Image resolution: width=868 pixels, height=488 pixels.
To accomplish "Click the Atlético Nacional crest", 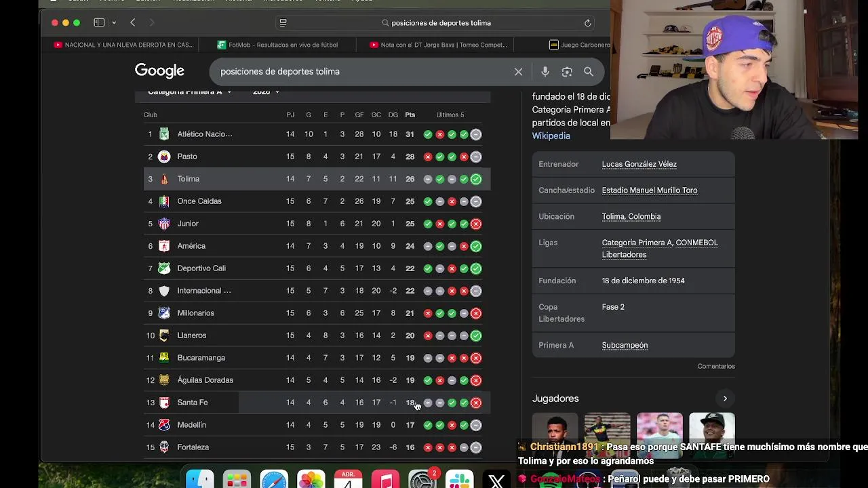I will pyautogui.click(x=164, y=134).
